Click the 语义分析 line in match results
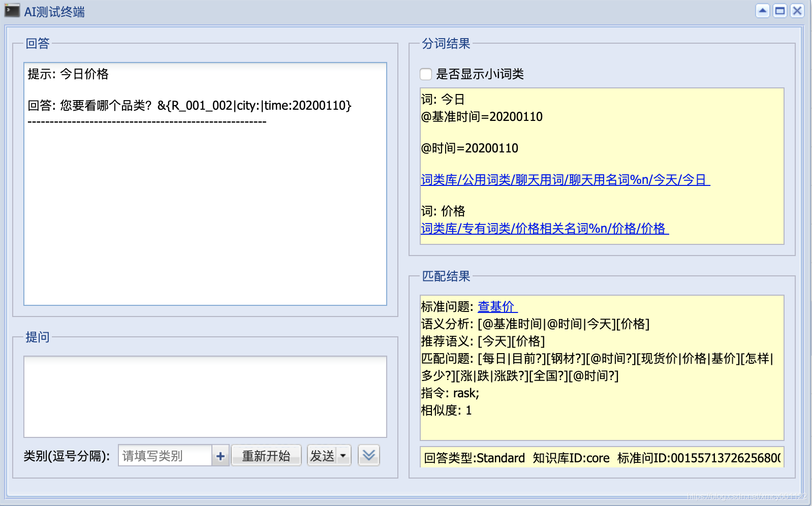Screen dimensions: 812x506 point(535,324)
